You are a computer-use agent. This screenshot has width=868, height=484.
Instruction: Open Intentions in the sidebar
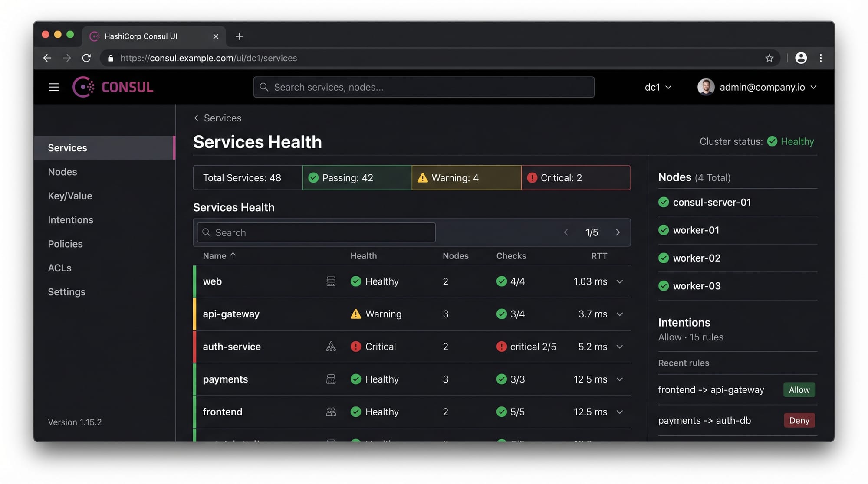tap(71, 220)
